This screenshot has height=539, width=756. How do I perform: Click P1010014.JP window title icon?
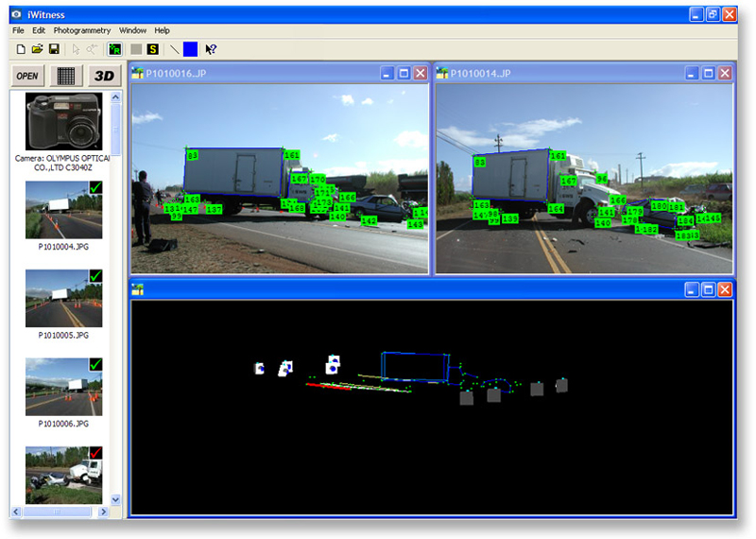[442, 73]
